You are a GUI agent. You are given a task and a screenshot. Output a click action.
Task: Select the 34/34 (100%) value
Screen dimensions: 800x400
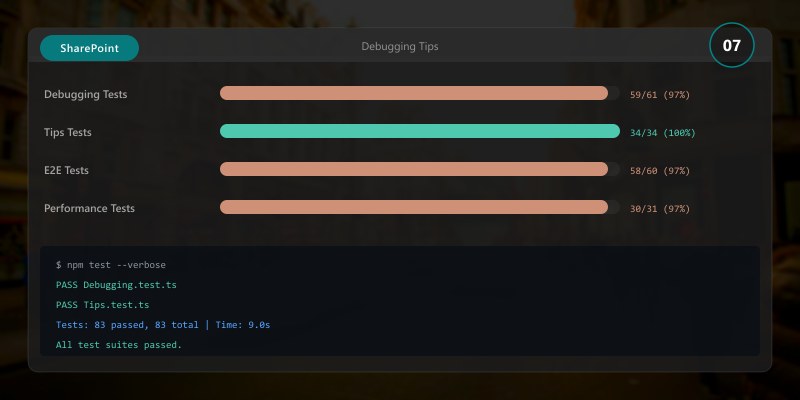[662, 133]
